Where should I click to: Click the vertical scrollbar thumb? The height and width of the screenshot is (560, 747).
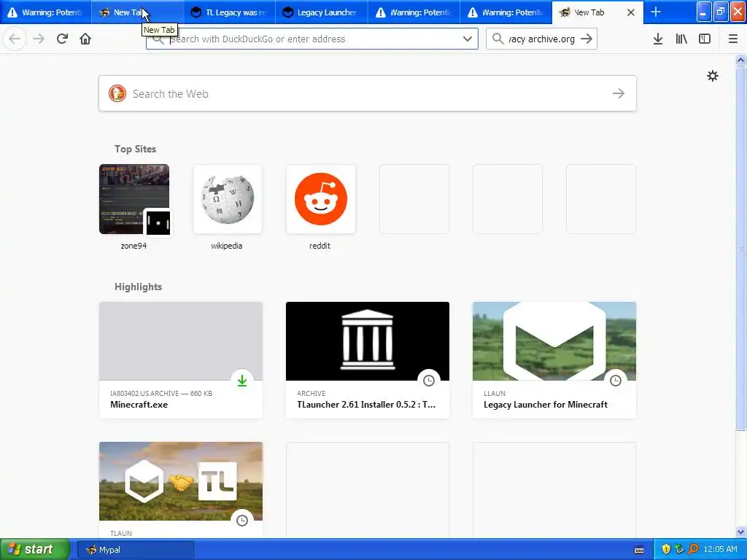coord(741,248)
